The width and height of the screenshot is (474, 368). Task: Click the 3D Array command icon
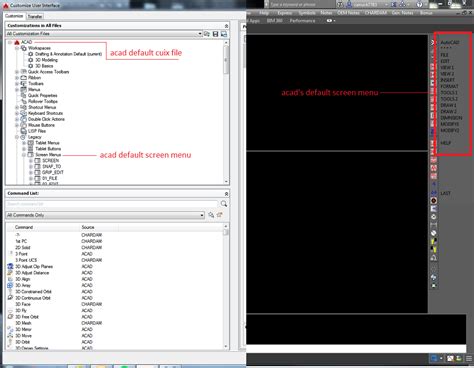10,285
